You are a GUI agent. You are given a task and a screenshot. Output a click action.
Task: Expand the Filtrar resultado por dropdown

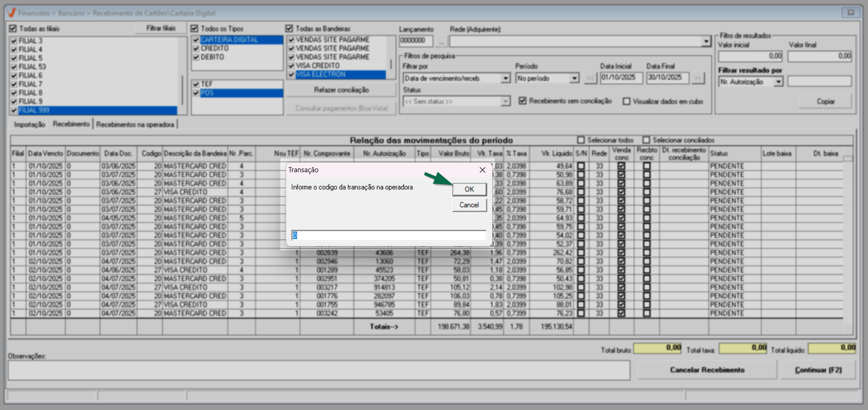click(x=779, y=82)
